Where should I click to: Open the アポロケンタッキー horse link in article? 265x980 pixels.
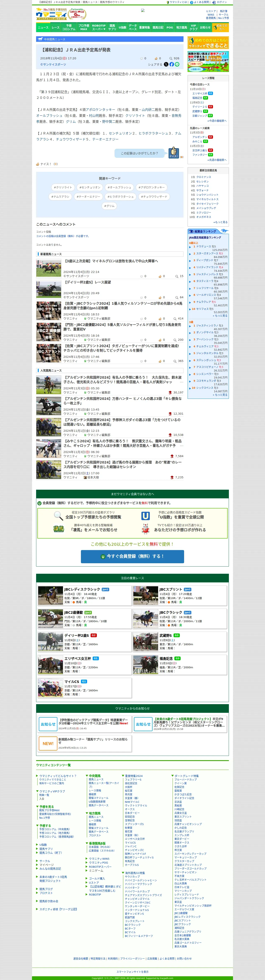[100, 110]
